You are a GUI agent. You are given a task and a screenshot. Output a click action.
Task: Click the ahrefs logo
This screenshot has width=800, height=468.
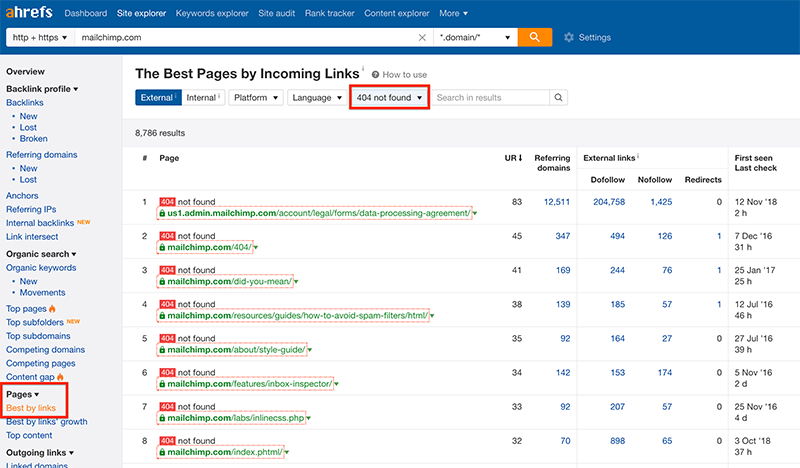(29, 12)
